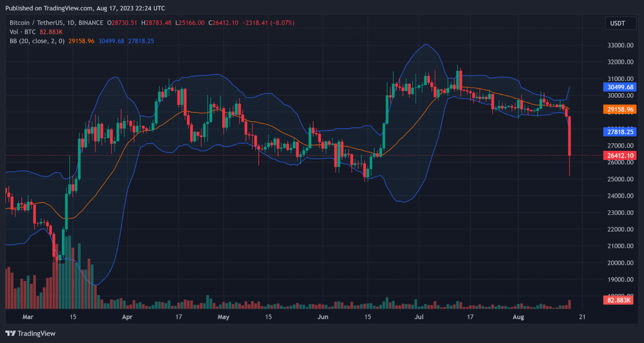
Task: Click the blue 27818.25 lower band label
Action: [620, 132]
